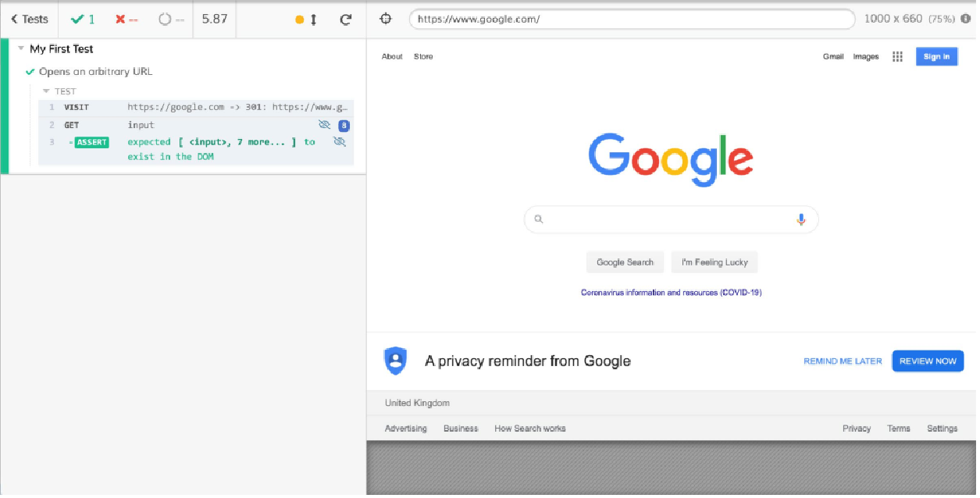Toggle auto-scrolling with the up-down arrow icon
This screenshot has height=498, width=980.
pyautogui.click(x=314, y=20)
